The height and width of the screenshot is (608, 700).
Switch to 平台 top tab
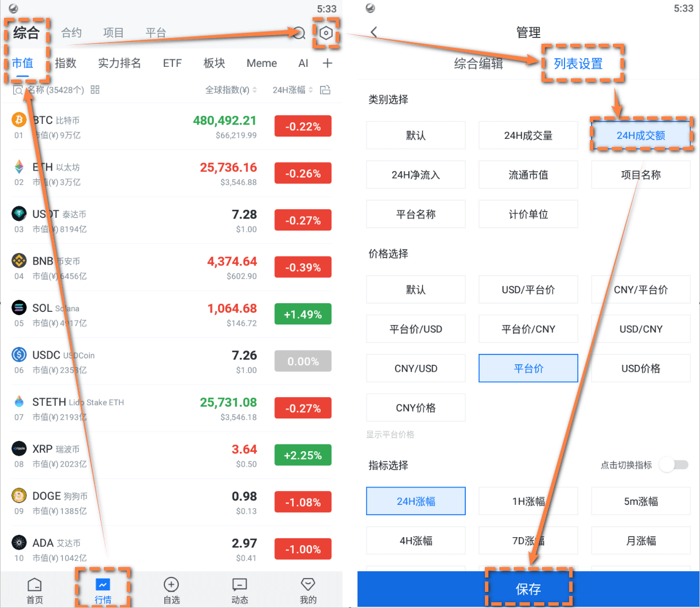(156, 33)
